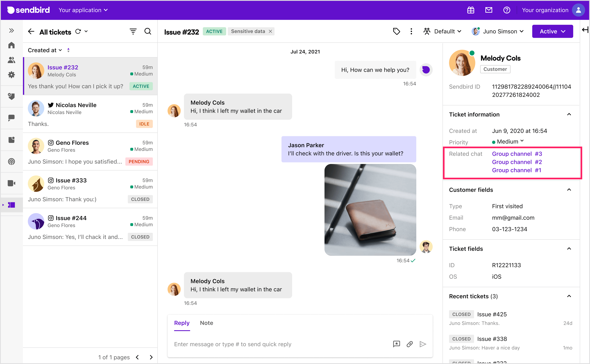Click the send message icon
This screenshot has height=364, width=590.
[423, 344]
